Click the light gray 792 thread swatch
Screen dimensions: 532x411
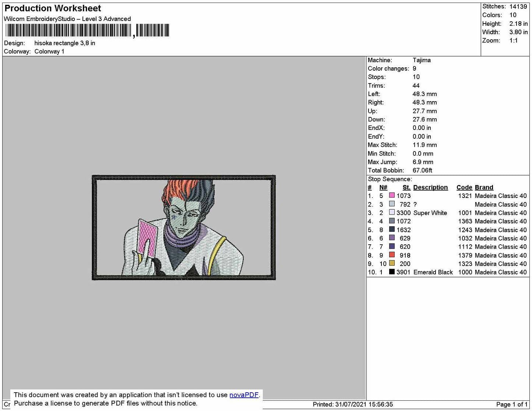tap(392, 204)
